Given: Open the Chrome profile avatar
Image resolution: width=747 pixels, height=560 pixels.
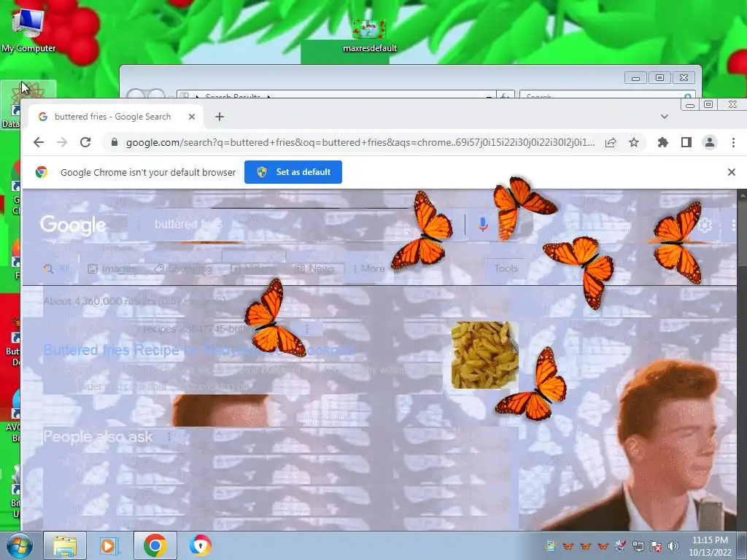Looking at the screenshot, I should (709, 142).
